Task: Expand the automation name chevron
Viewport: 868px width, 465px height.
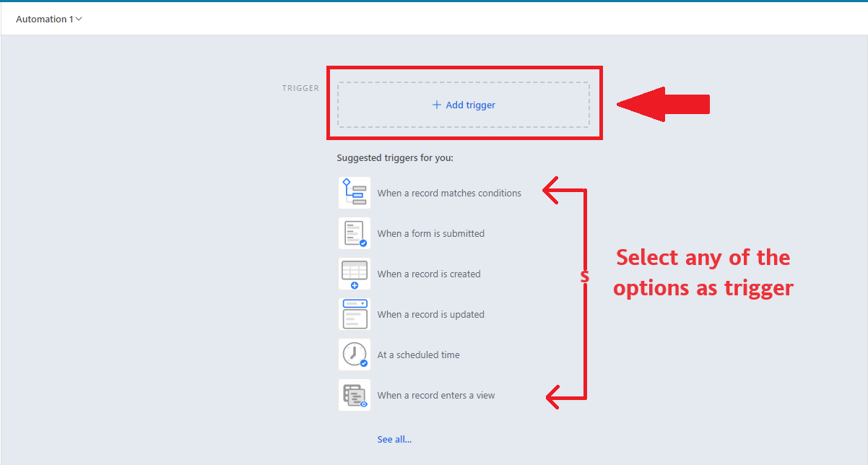Action: pyautogui.click(x=78, y=19)
